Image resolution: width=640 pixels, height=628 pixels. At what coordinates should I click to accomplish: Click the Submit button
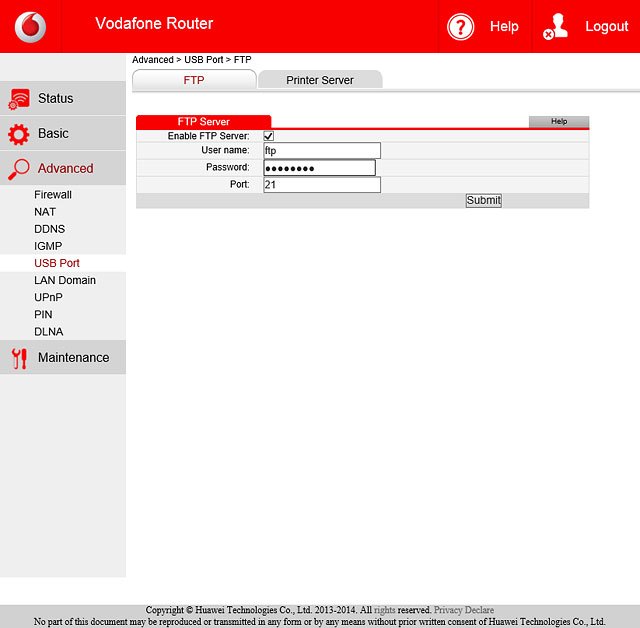click(x=484, y=200)
